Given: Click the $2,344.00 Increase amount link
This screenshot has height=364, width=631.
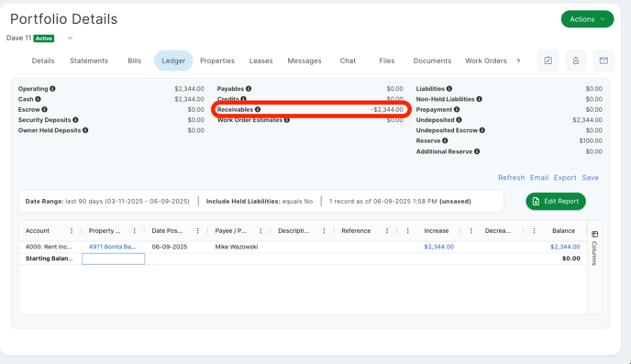Looking at the screenshot, I should [439, 247].
